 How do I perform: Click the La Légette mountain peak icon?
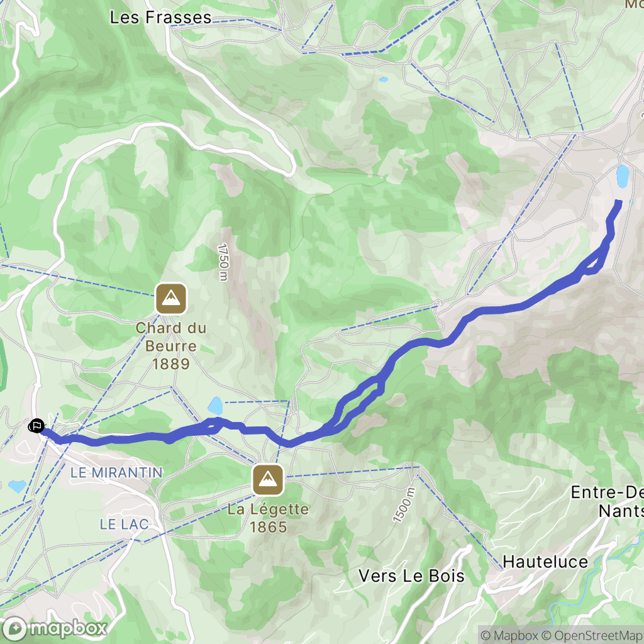pyautogui.click(x=268, y=480)
